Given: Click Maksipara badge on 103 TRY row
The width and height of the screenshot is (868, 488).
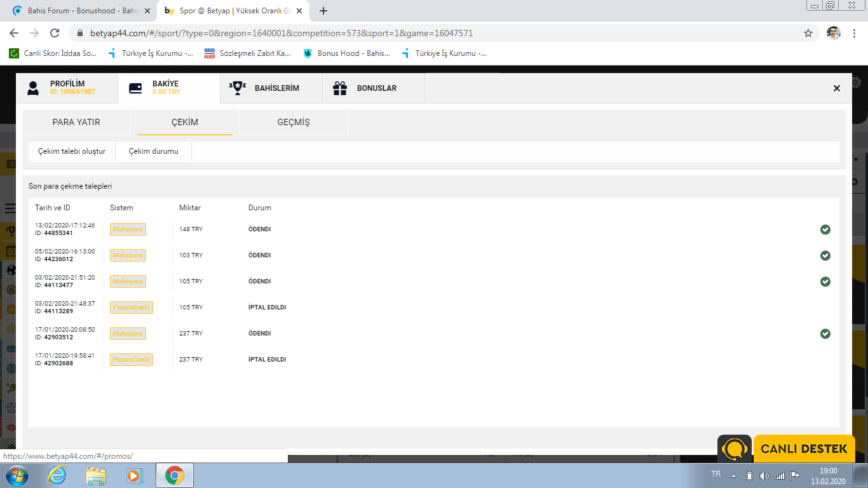Looking at the screenshot, I should click(x=128, y=255).
